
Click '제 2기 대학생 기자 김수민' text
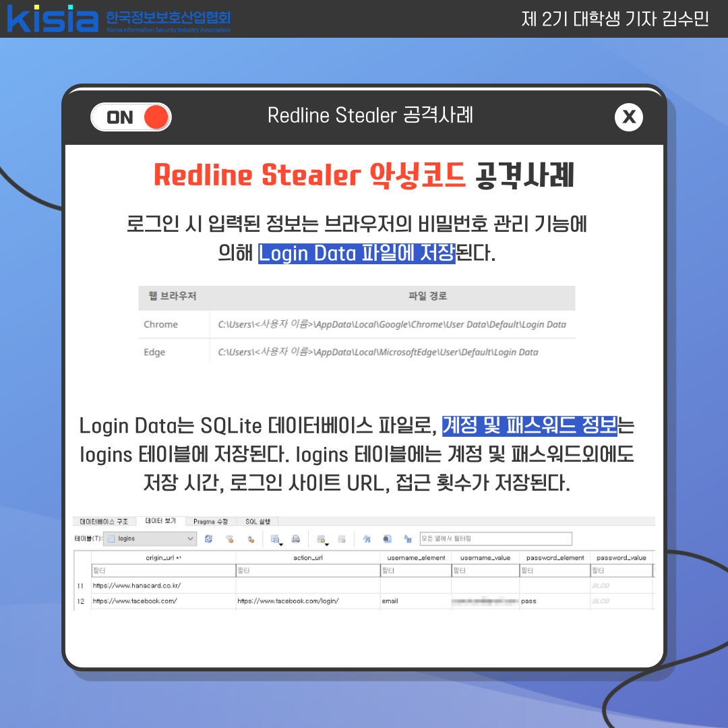pos(615,19)
